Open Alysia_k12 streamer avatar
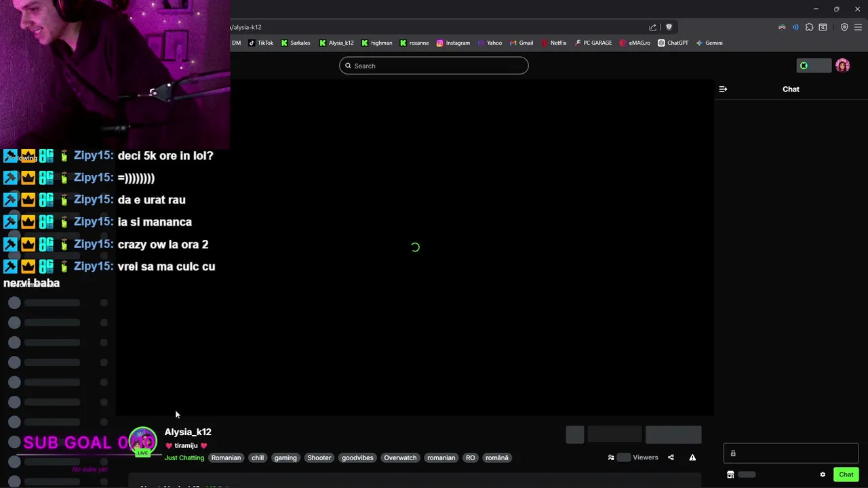The height and width of the screenshot is (488, 868). (x=143, y=442)
